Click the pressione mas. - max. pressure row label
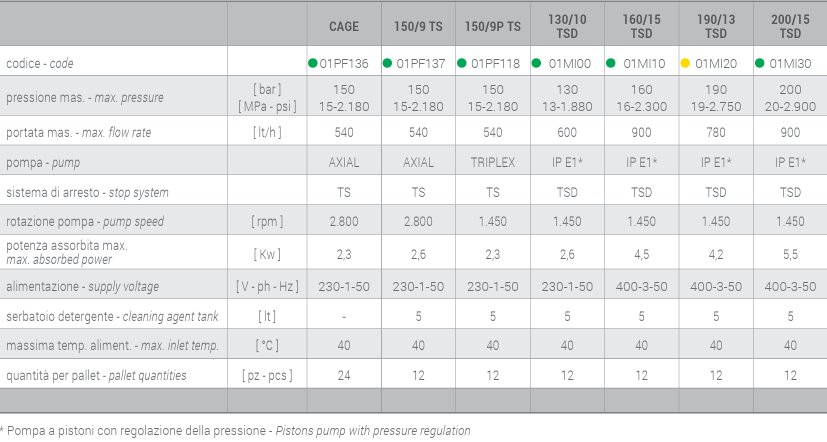Image resolution: width=827 pixels, height=442 pixels. click(85, 98)
